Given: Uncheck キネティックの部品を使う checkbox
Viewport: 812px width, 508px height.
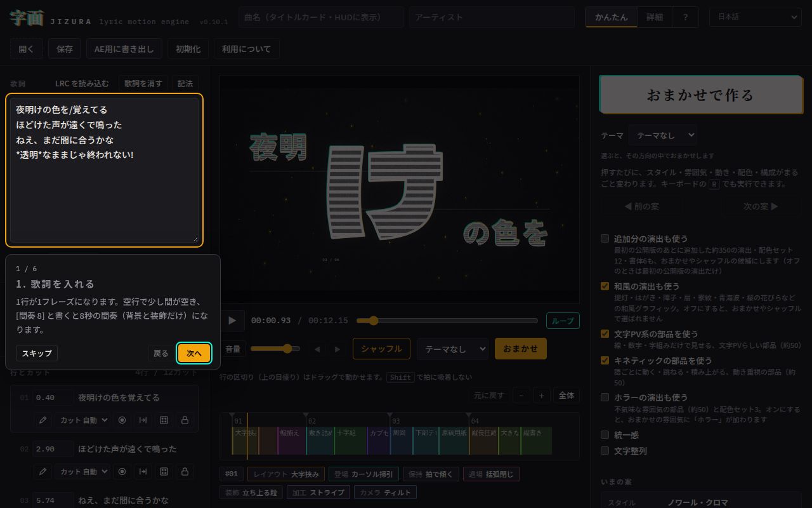Looking at the screenshot, I should [605, 360].
